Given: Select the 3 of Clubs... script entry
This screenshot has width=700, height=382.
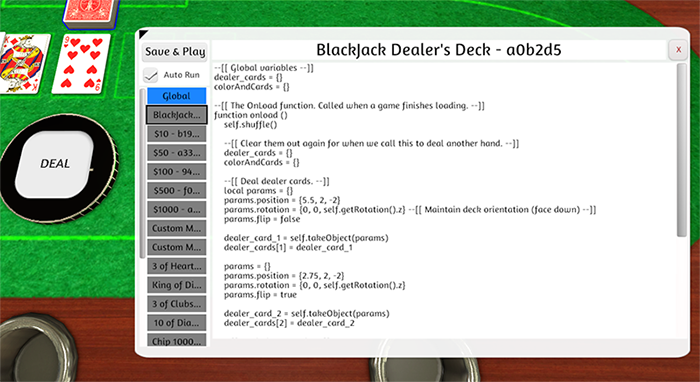Looking at the screenshot, I should point(176,304).
